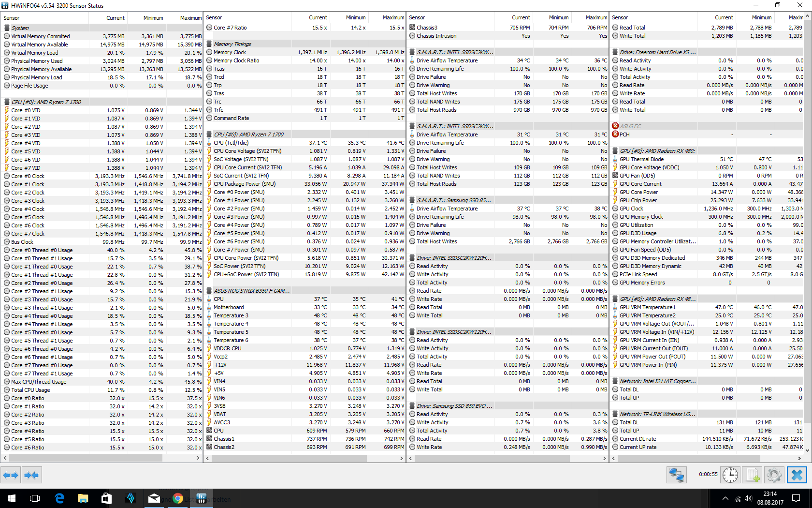Select the Memory Clock Ratio row
The width and height of the screenshot is (812, 508).
tap(305, 60)
